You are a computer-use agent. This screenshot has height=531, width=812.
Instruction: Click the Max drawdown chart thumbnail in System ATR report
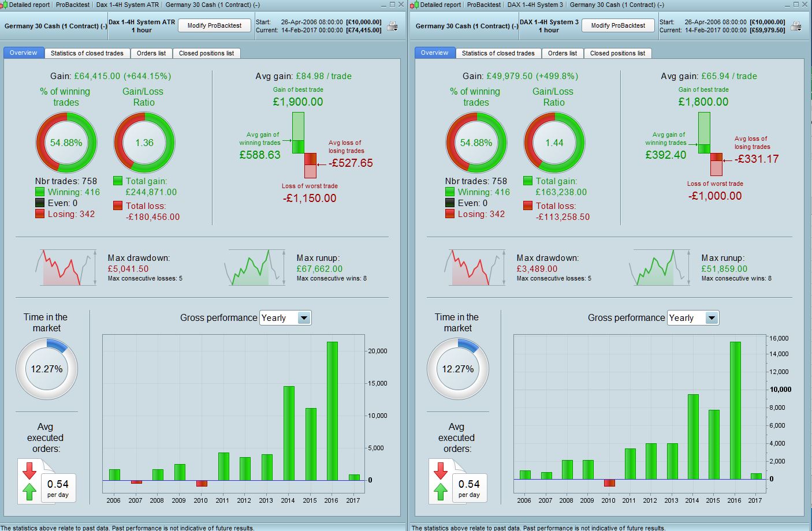click(x=66, y=267)
